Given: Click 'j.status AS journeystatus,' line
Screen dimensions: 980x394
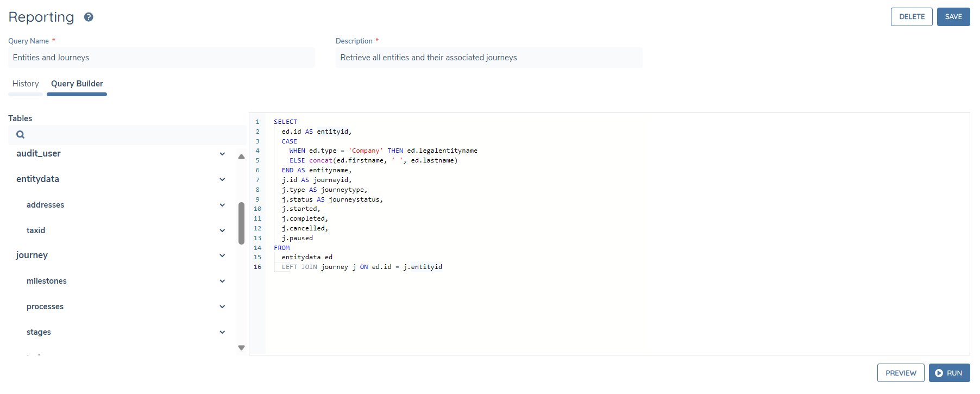Looking at the screenshot, I should point(332,199).
